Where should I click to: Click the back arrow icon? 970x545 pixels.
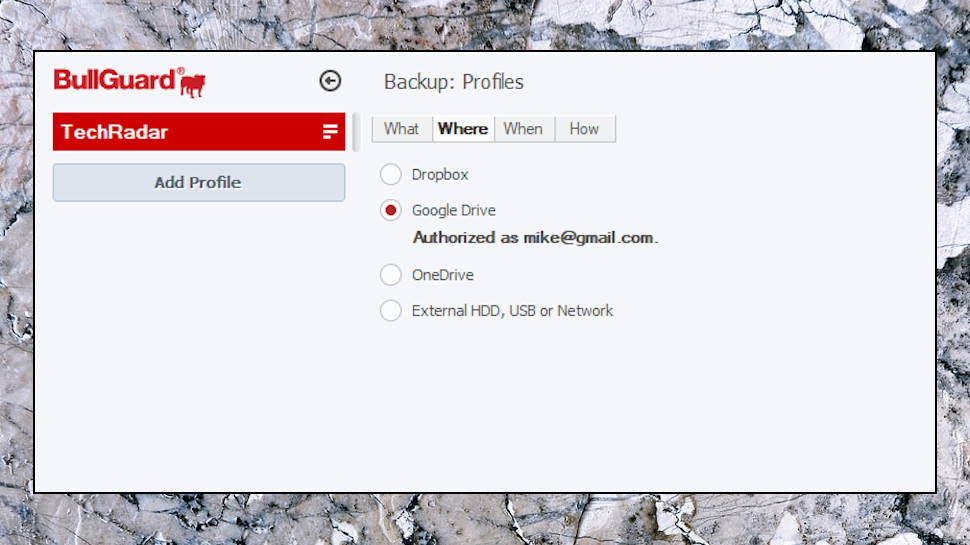coord(330,81)
